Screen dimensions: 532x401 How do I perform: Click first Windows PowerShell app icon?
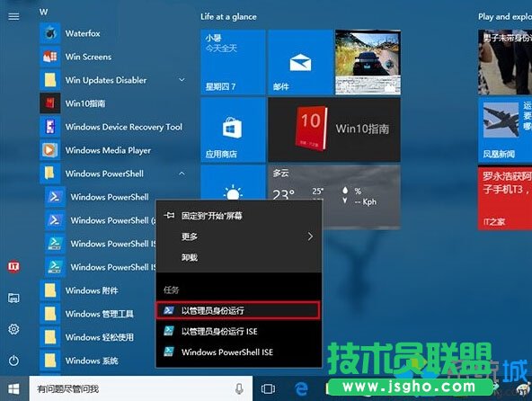tap(55, 197)
